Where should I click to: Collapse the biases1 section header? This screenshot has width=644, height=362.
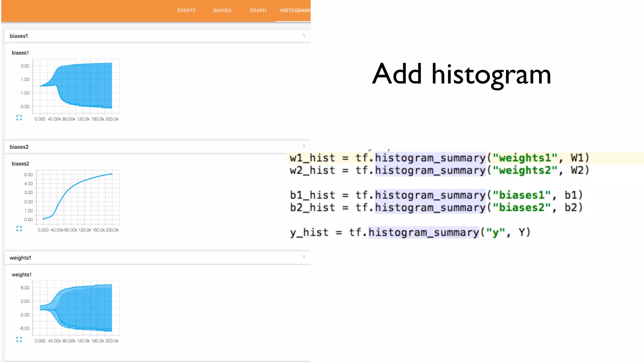pos(158,36)
